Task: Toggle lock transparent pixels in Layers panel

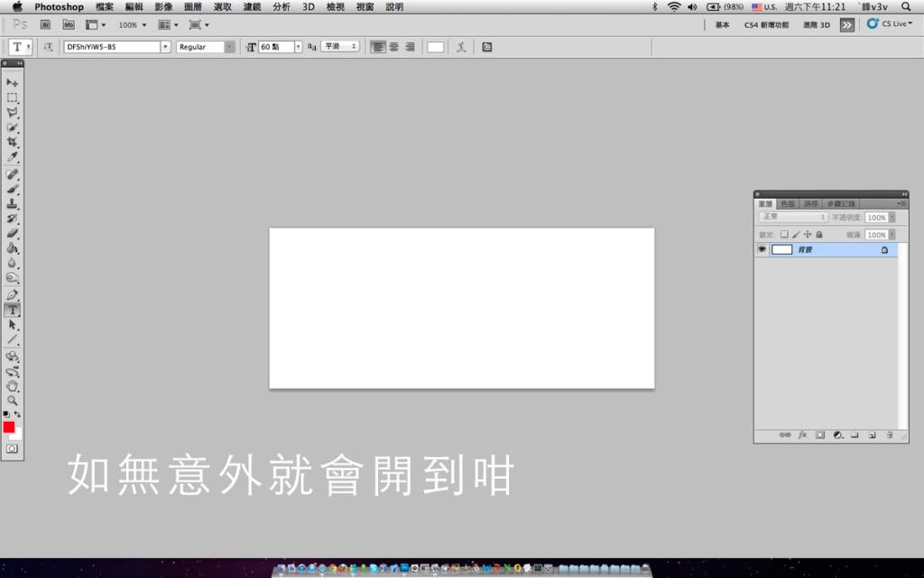Action: tap(784, 234)
